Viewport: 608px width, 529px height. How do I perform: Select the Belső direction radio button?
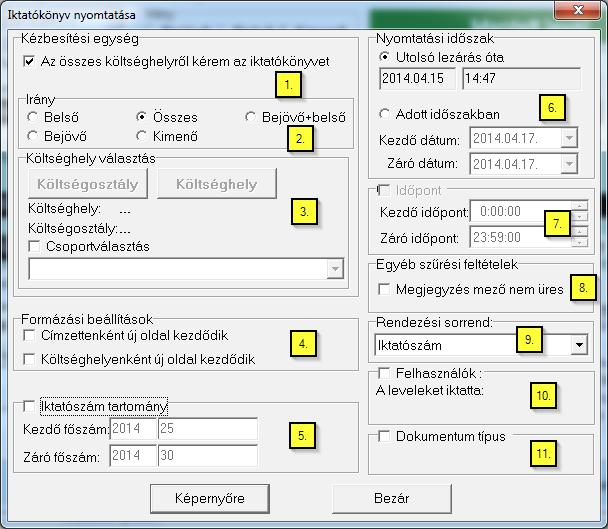33,117
